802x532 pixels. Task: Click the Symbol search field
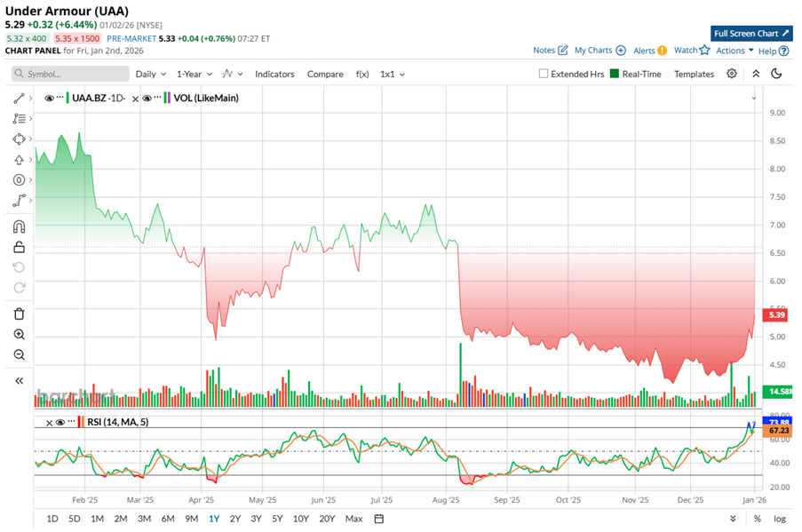tap(70, 74)
